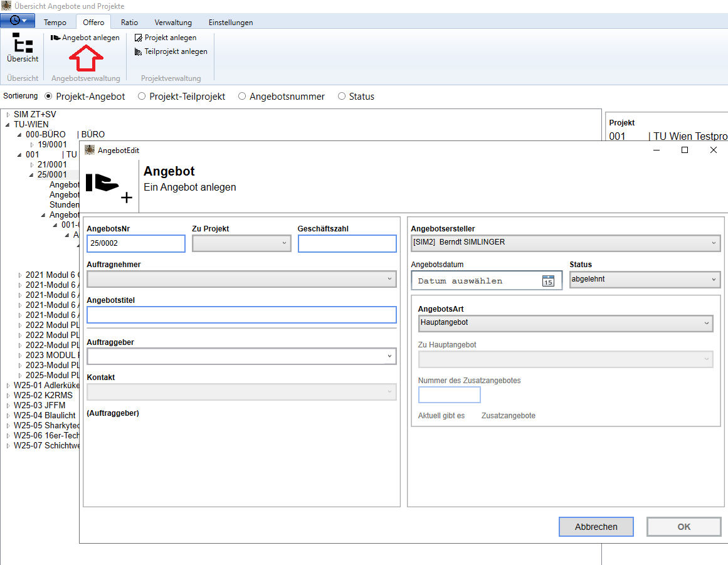Open the calendar picker for Angebotsdatum
The width and height of the screenshot is (728, 565).
pyautogui.click(x=548, y=281)
